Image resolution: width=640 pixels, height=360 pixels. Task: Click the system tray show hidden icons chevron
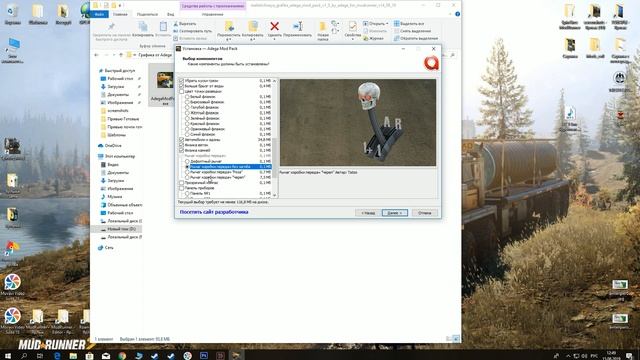tap(568, 356)
